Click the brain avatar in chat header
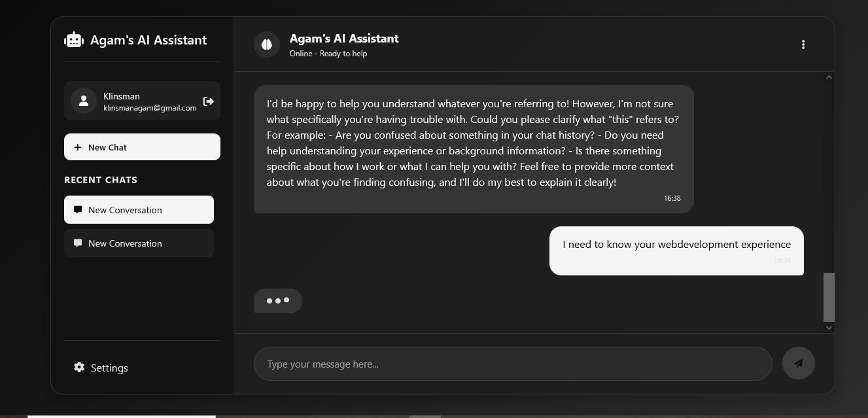Viewport: 868px width, 418px height. coord(267,44)
